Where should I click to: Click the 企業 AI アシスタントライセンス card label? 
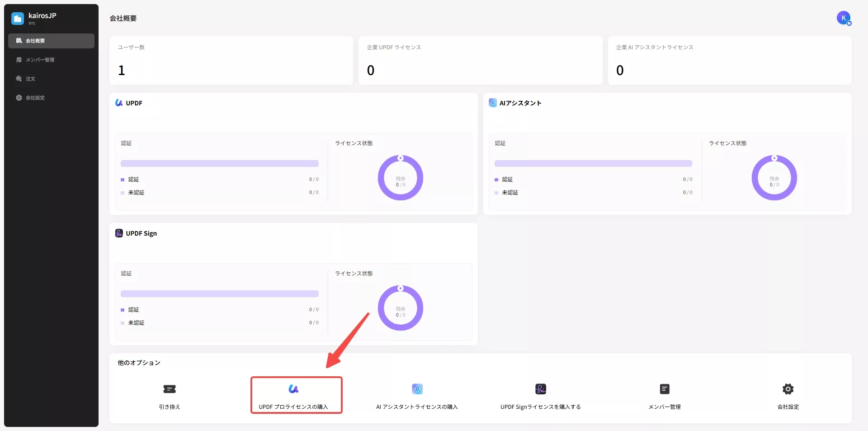click(x=655, y=47)
